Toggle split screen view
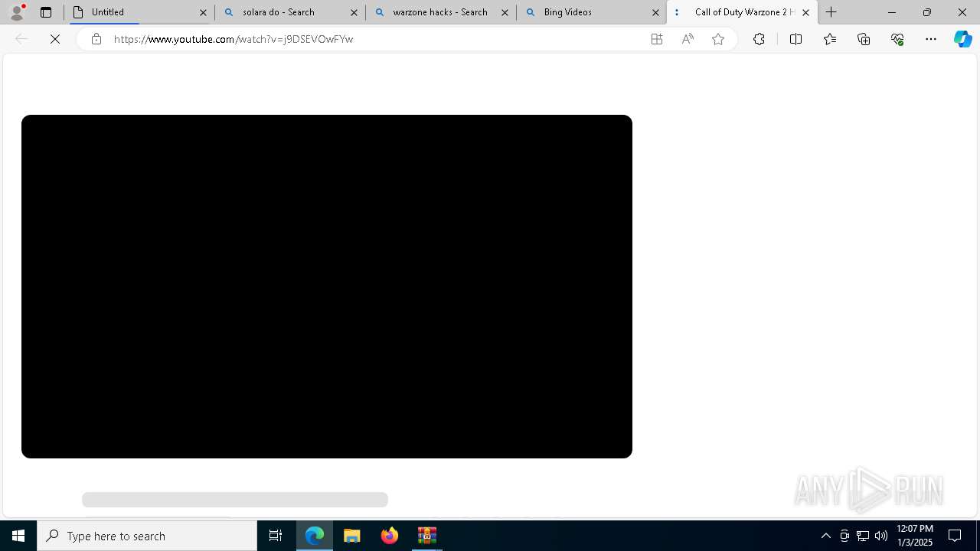This screenshot has width=980, height=551. pos(795,39)
